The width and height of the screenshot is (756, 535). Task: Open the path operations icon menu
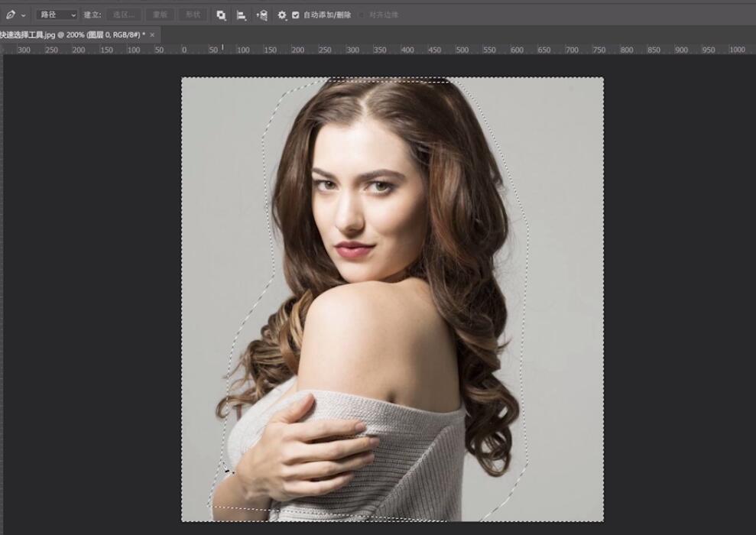[221, 15]
